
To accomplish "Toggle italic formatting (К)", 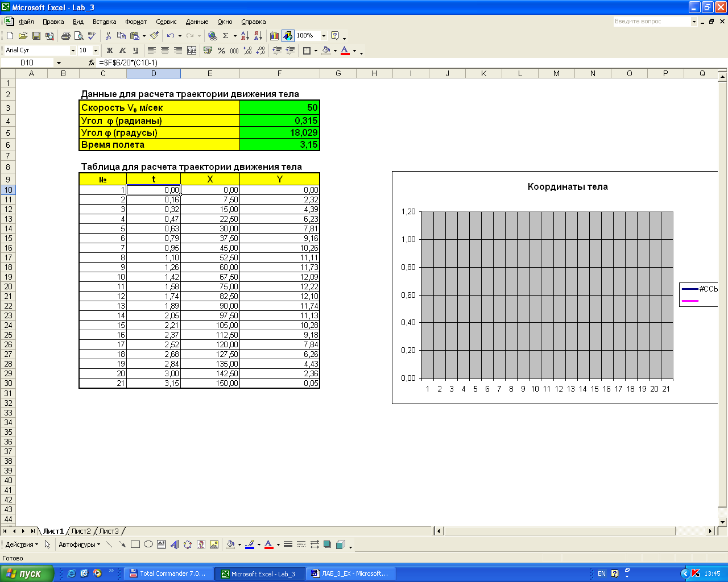I will [x=123, y=51].
